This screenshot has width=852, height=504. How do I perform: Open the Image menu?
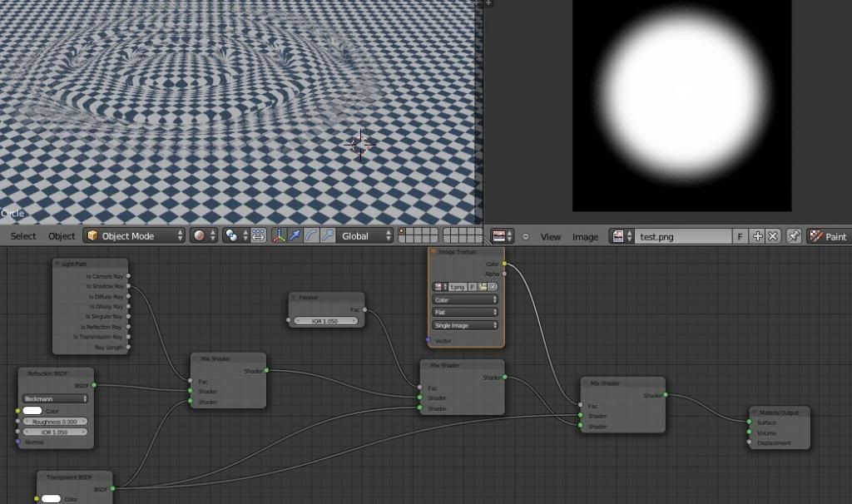click(x=586, y=237)
